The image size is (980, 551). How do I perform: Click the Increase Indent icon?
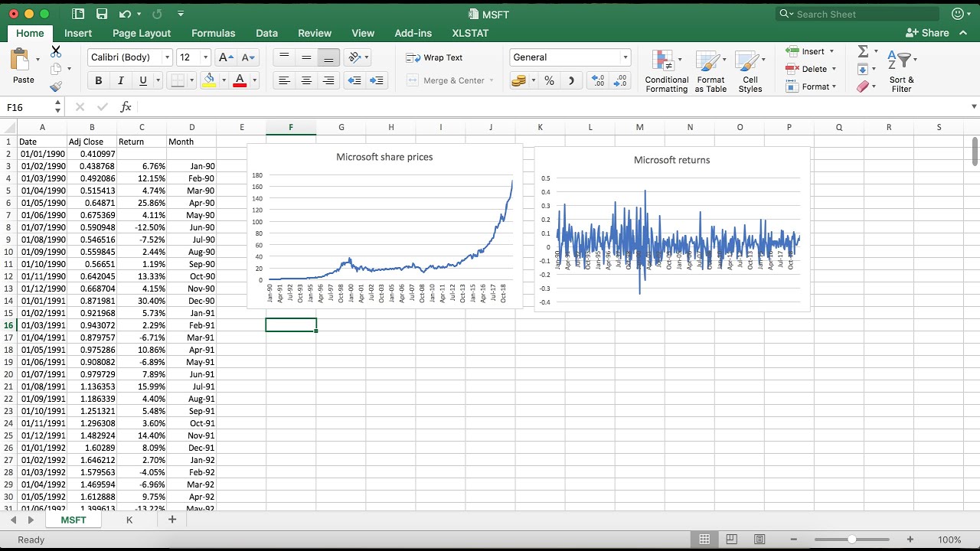click(x=377, y=80)
